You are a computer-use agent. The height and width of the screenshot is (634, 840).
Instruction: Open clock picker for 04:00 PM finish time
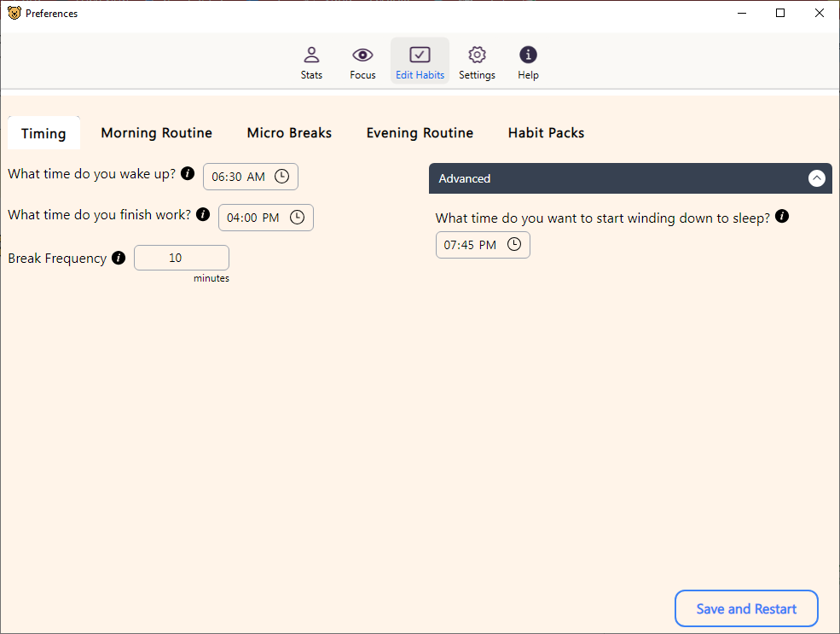(x=298, y=217)
